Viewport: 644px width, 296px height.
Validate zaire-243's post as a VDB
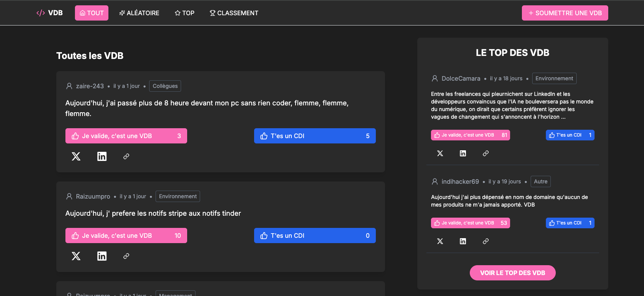coord(126,136)
